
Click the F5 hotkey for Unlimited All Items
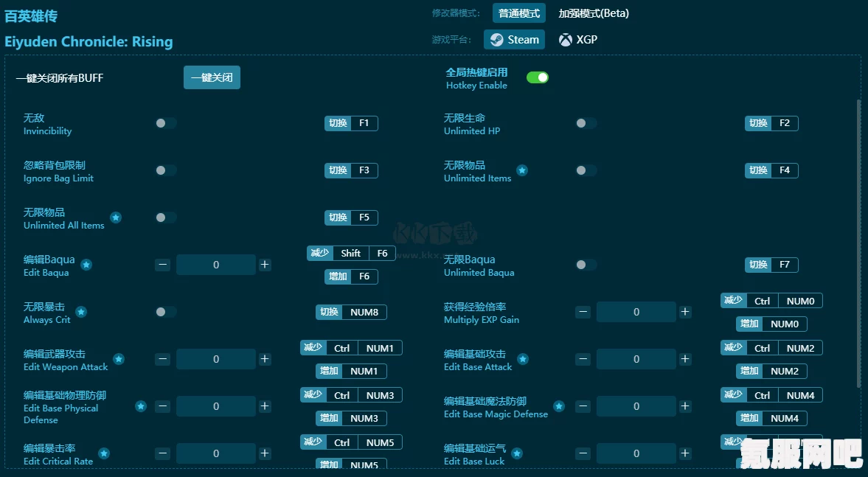click(351, 217)
